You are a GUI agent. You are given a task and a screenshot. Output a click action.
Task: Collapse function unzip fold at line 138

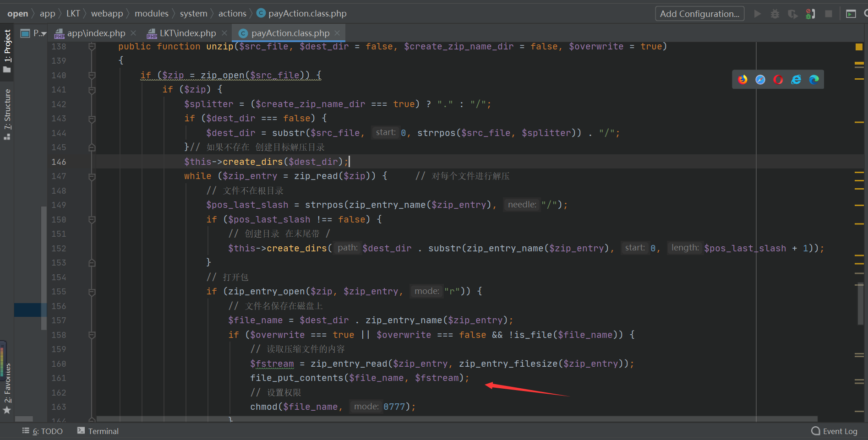tap(92, 46)
